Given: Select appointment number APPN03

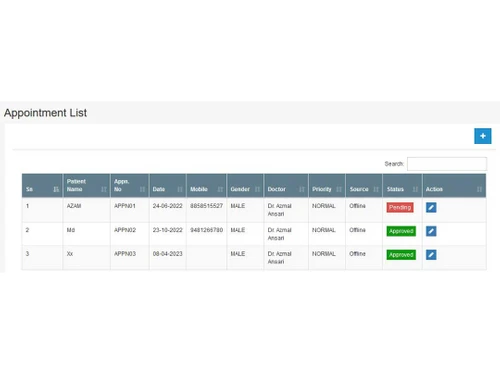Looking at the screenshot, I should [125, 254].
